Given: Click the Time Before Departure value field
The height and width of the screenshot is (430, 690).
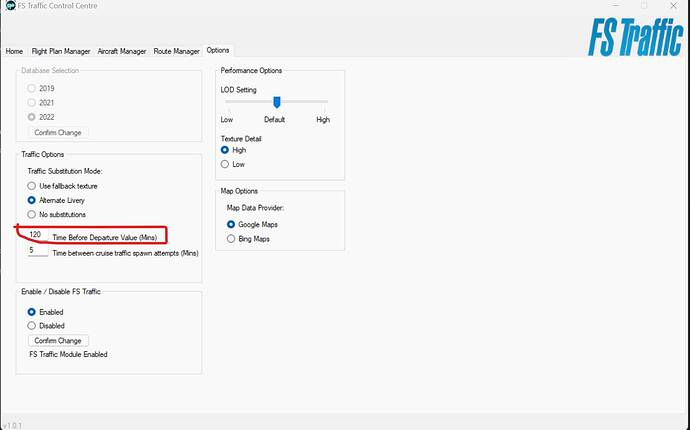Looking at the screenshot, I should point(38,235).
